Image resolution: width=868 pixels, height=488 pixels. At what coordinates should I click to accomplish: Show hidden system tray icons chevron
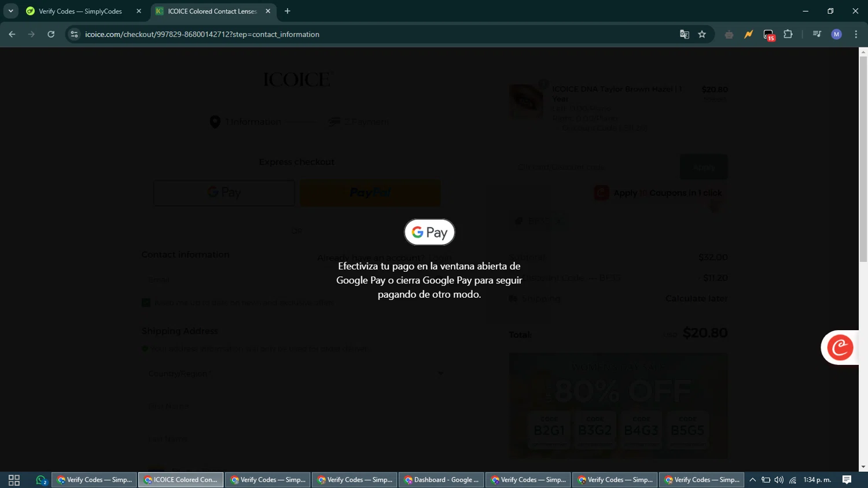tap(752, 480)
